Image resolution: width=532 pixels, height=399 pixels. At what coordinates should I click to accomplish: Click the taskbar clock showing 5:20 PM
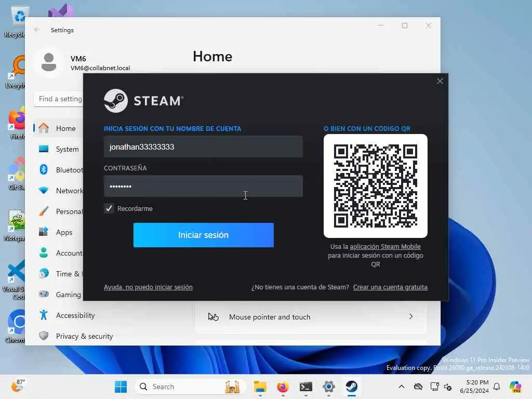click(x=474, y=387)
